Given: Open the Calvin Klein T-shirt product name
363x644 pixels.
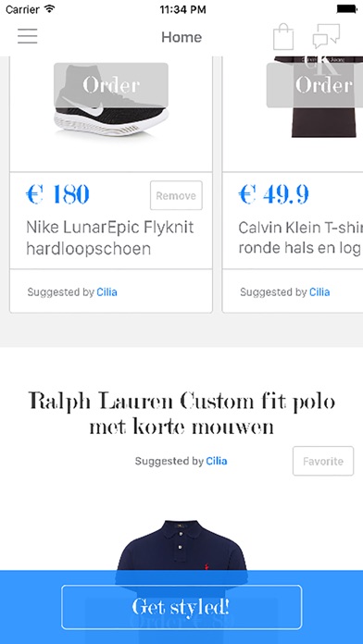Looking at the screenshot, I should point(301,238).
